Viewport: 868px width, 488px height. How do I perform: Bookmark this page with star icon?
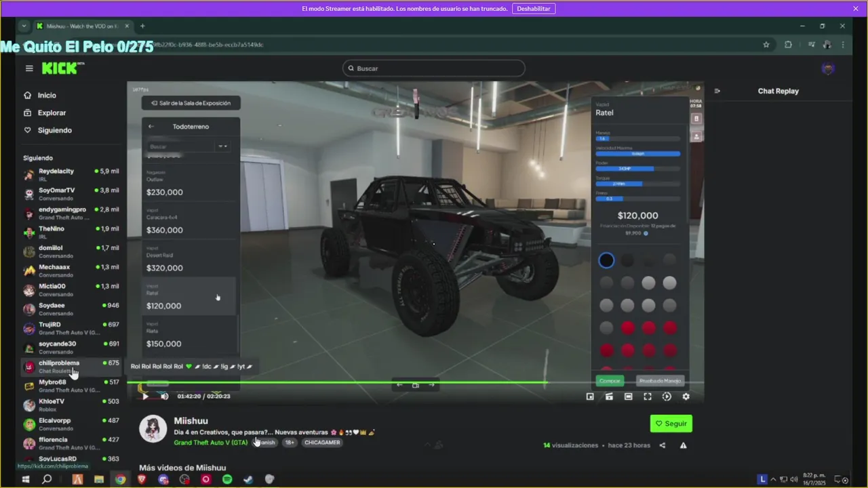click(766, 45)
